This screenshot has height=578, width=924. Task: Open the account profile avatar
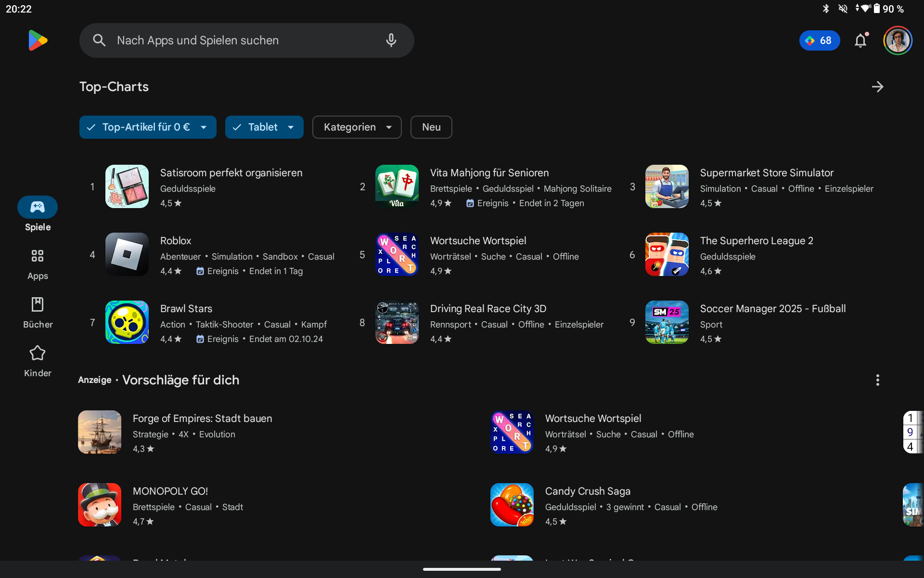coord(898,40)
